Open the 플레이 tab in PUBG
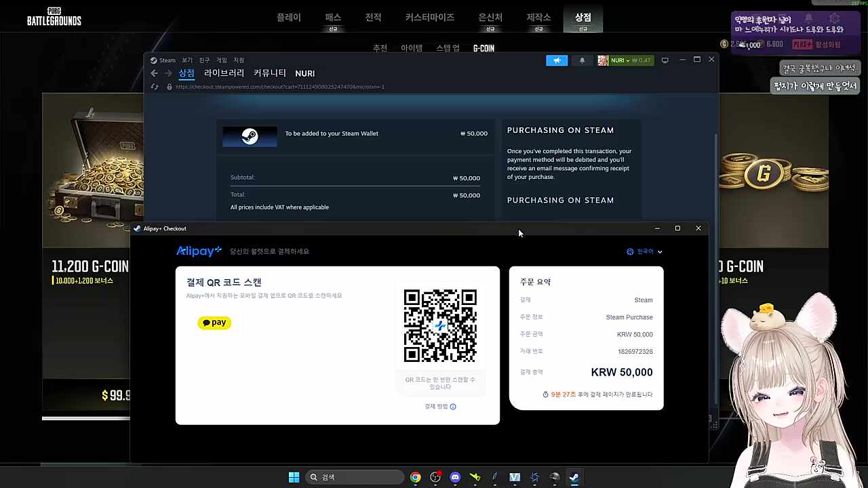The height and width of the screenshot is (488, 868). pos(289,17)
